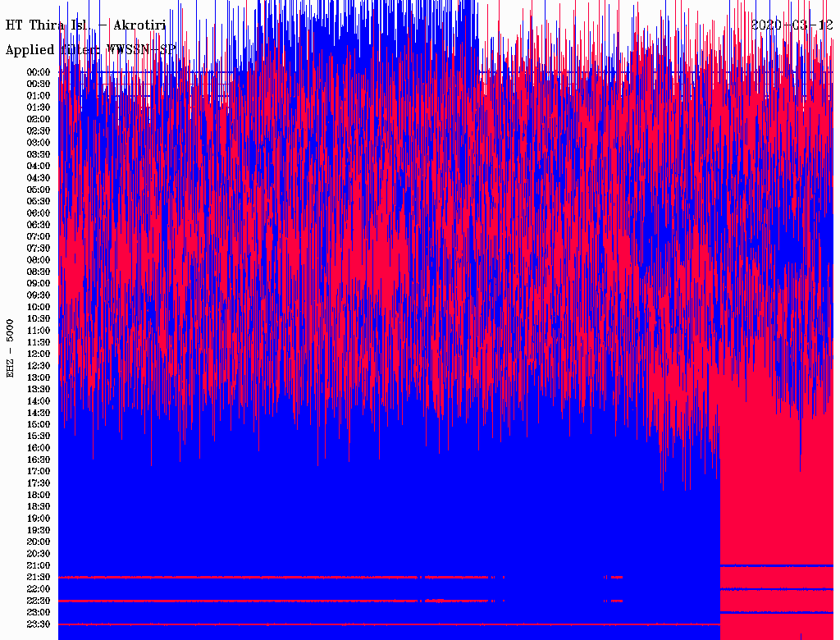
Task: Select the 17:00 time label
Action: click(39, 471)
